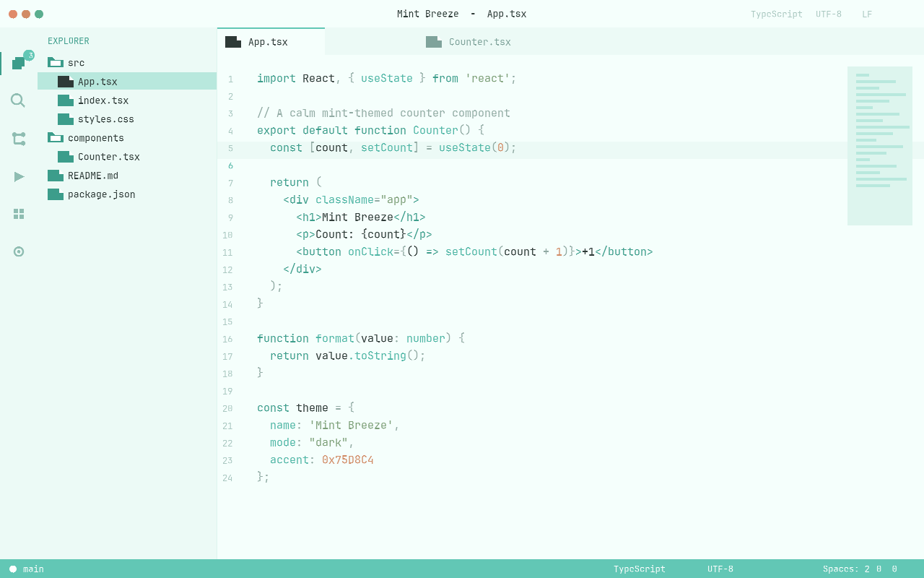The image size is (924, 578).
Task: Click the button onClick setCount line
Action: click(474, 251)
